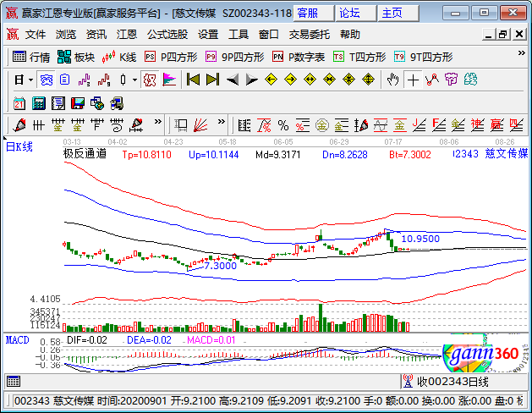This screenshot has height=413, width=532.
Task: Move chart right with black arrow
Action: [252, 80]
